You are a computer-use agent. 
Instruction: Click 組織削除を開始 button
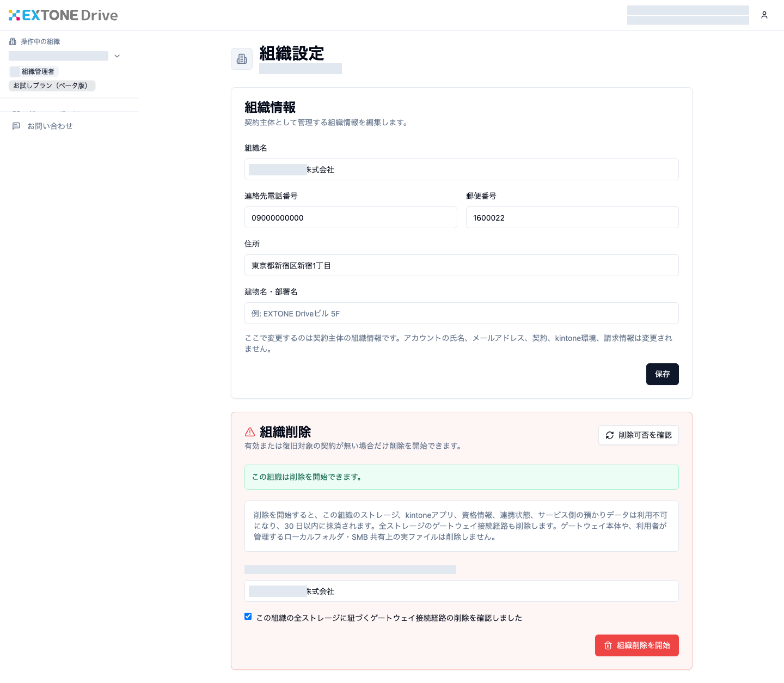pos(637,645)
